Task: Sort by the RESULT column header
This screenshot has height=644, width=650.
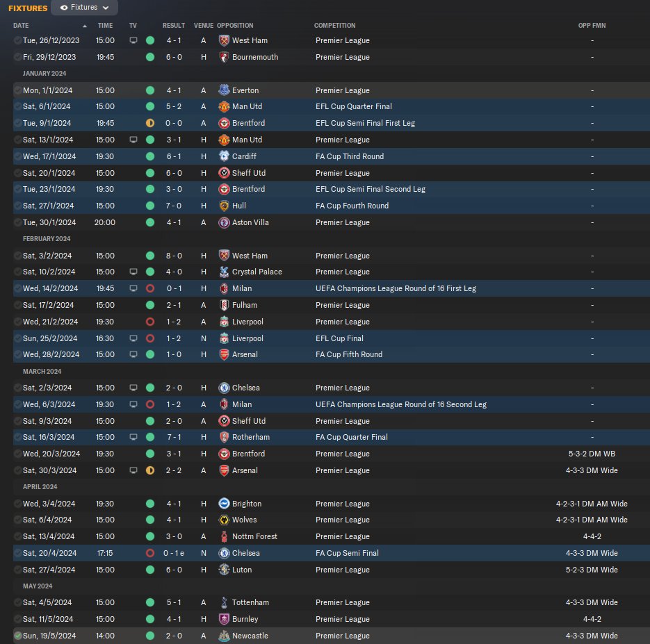Action: (174, 25)
